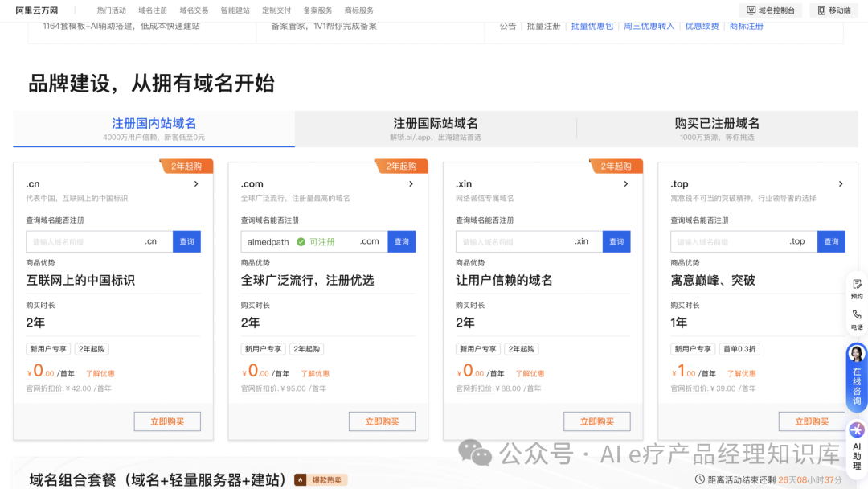Click the 电话 phone sidebar icon
The image size is (868, 489).
click(x=857, y=319)
